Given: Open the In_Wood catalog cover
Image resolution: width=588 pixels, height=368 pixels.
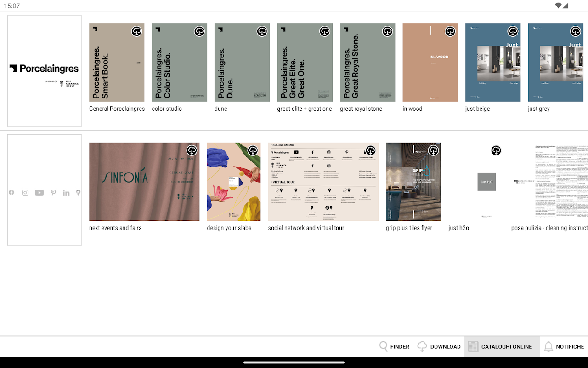Looking at the screenshot, I should pos(430,63).
